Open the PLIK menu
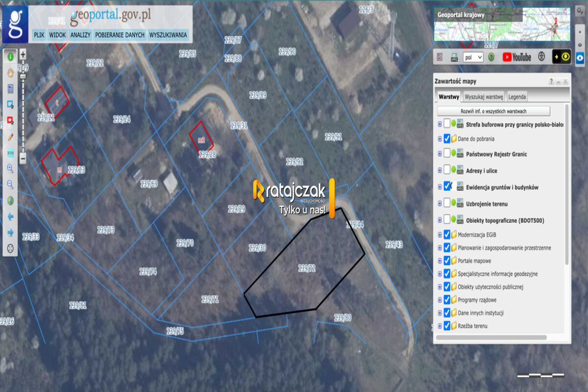Screen dimensions: 588x392 (39, 35)
